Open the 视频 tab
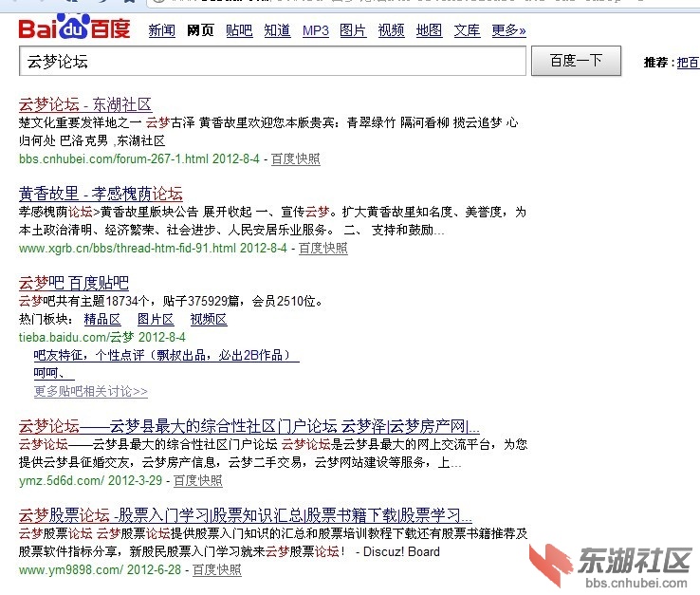The width and height of the screenshot is (700, 595). click(391, 30)
